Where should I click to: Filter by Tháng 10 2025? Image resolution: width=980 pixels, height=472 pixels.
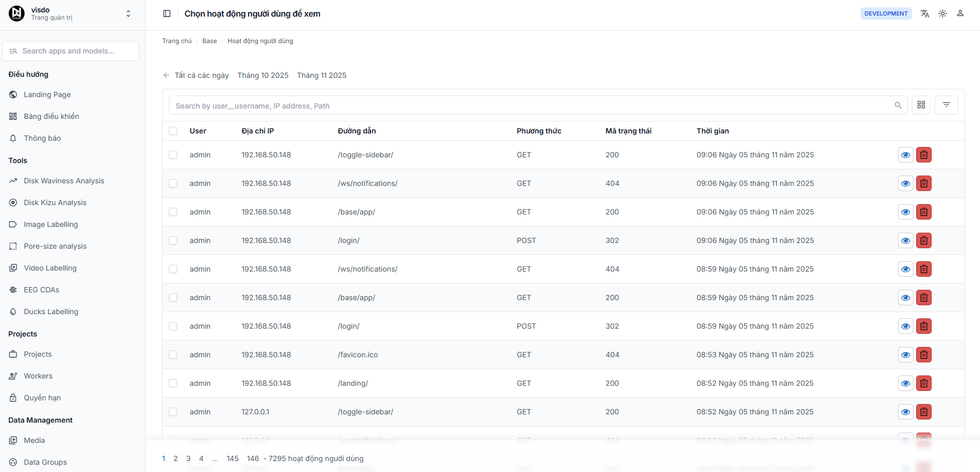coord(263,75)
